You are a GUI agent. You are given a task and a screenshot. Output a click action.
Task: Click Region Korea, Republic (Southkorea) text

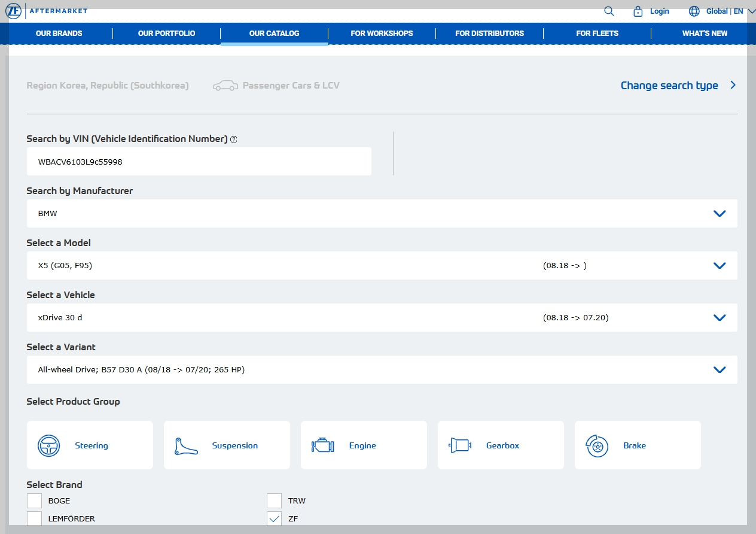pyautogui.click(x=108, y=86)
